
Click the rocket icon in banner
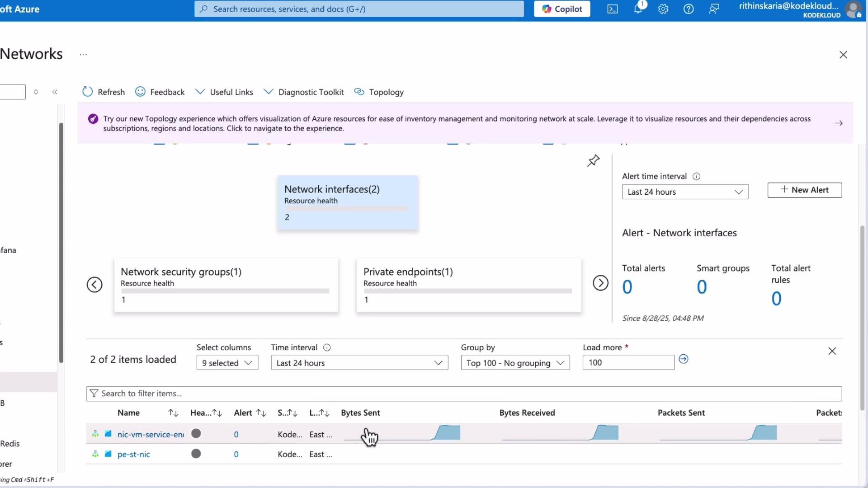93,119
